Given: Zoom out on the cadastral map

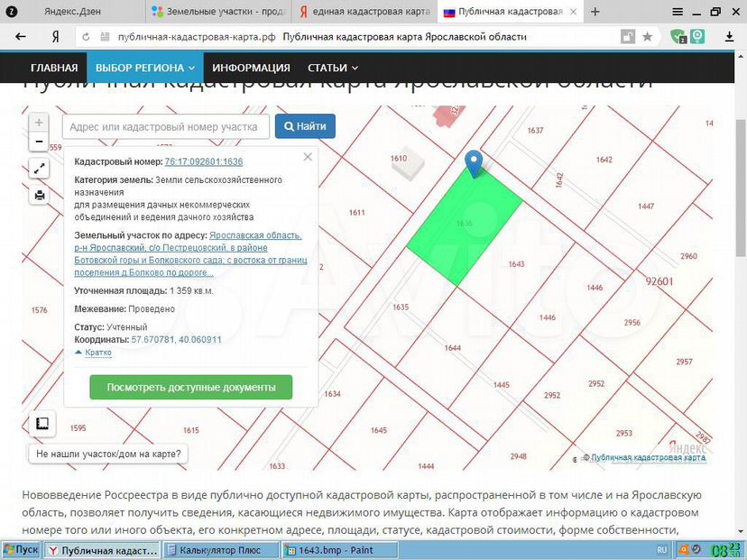Looking at the screenshot, I should tap(39, 142).
